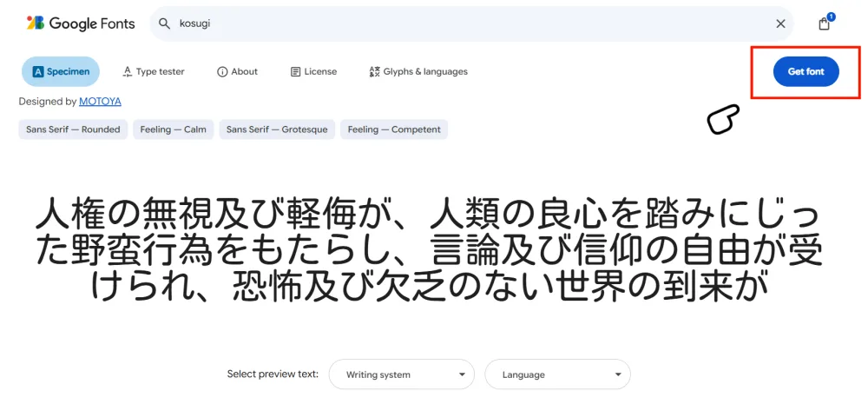Open the shopping bag of selected fonts
This screenshot has width=868, height=404.
[824, 23]
